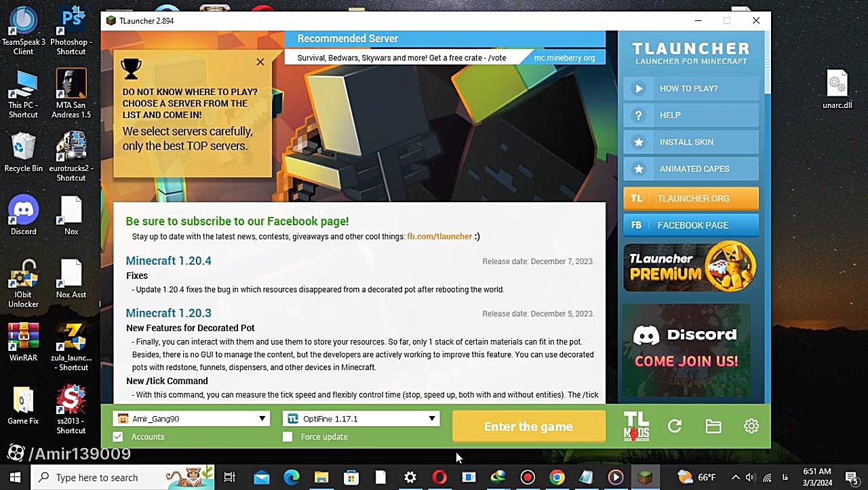Click the HOW TO PLAY? button

691,88
